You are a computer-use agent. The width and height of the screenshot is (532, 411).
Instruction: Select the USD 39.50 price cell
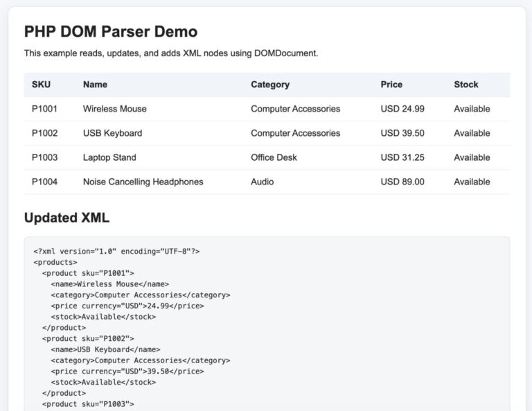(x=402, y=133)
